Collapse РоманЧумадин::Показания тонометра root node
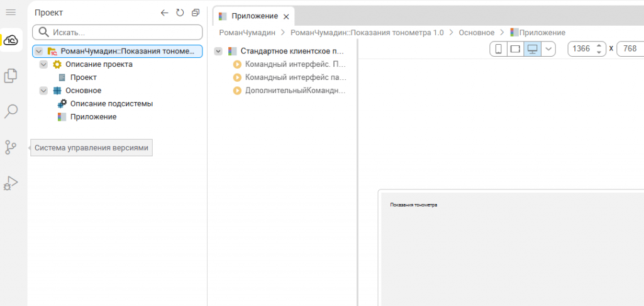This screenshot has height=306, width=644. coord(39,52)
